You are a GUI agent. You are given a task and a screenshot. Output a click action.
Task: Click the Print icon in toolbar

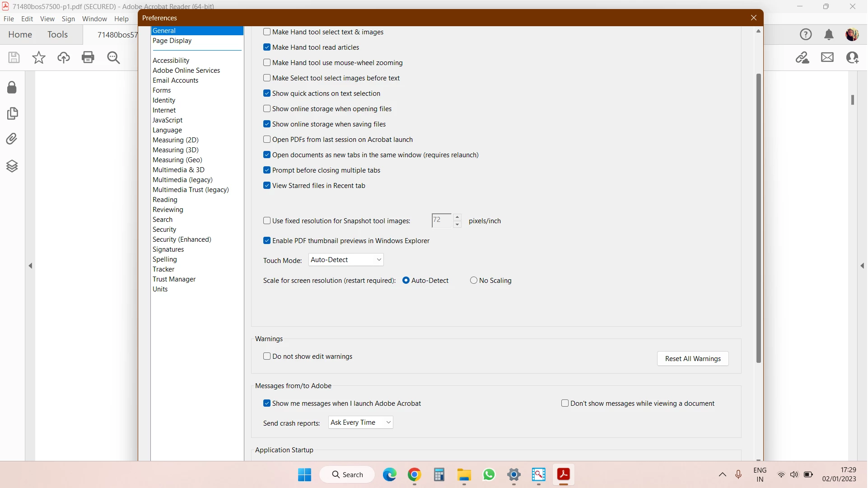point(88,57)
